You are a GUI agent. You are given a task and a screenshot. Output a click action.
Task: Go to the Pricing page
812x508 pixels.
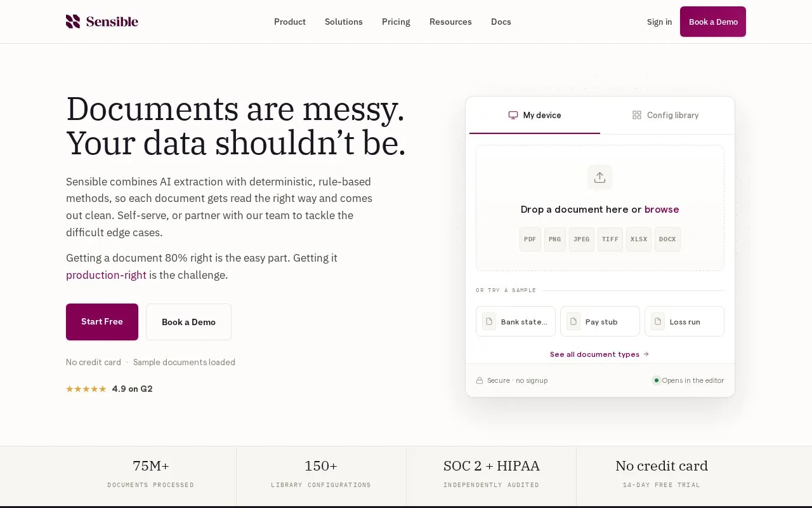[x=396, y=22]
